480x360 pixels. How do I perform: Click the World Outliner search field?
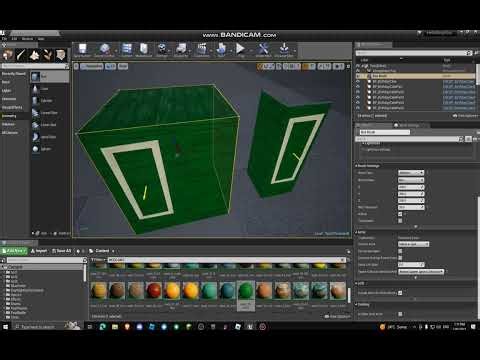click(x=413, y=53)
